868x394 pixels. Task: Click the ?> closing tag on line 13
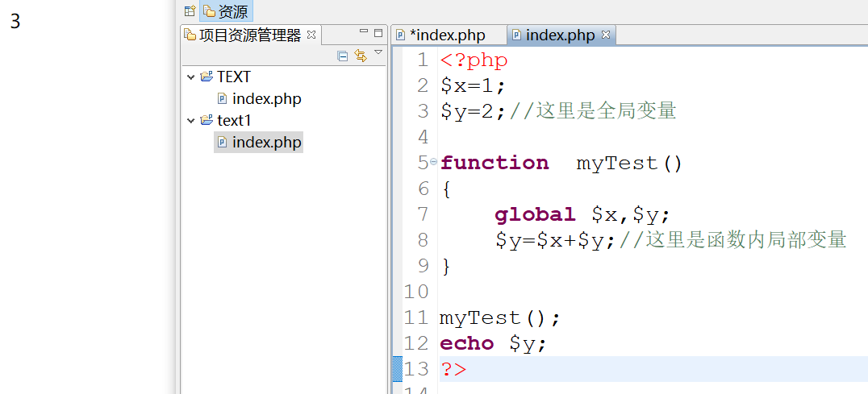[x=453, y=369]
